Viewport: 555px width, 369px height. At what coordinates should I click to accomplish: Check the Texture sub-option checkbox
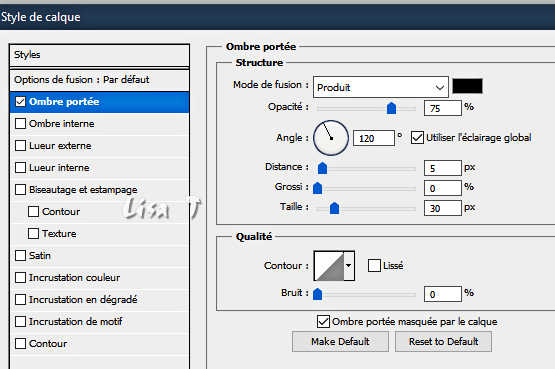tap(33, 233)
